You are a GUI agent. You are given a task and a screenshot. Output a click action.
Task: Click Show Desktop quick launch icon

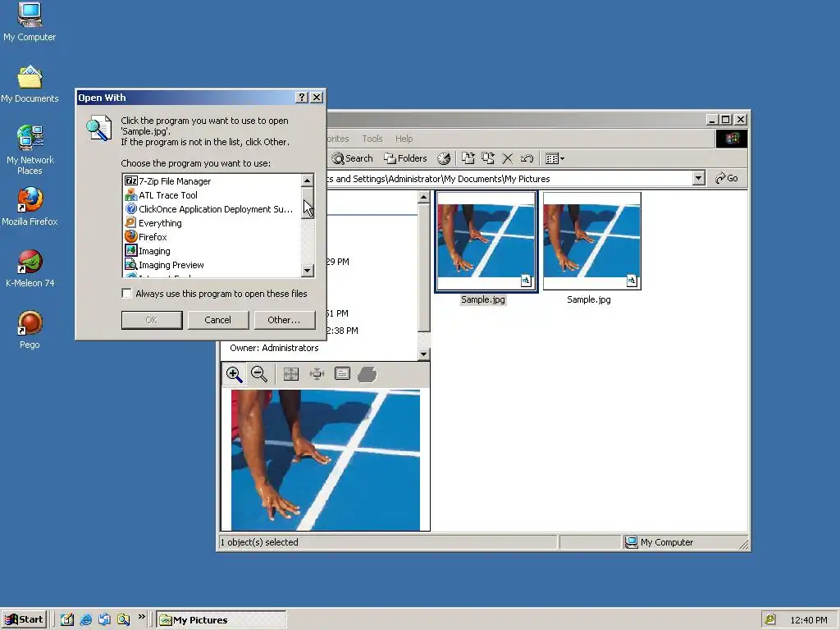click(x=67, y=619)
